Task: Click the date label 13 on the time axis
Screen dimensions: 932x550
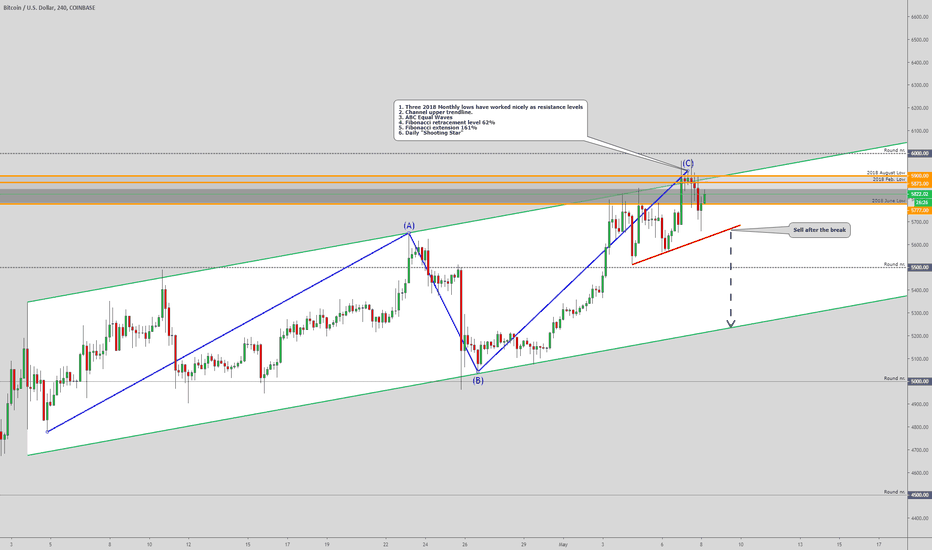Action: click(x=800, y=543)
